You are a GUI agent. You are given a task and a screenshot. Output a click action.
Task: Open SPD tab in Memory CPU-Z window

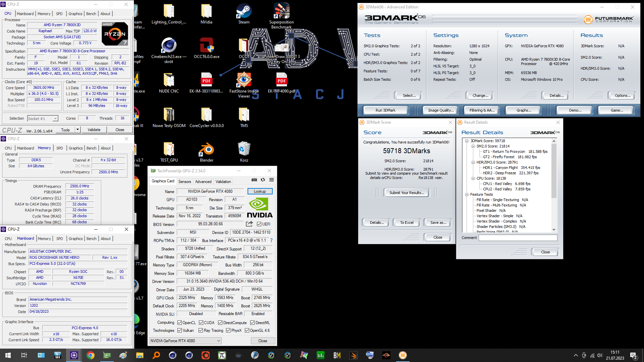tap(59, 148)
